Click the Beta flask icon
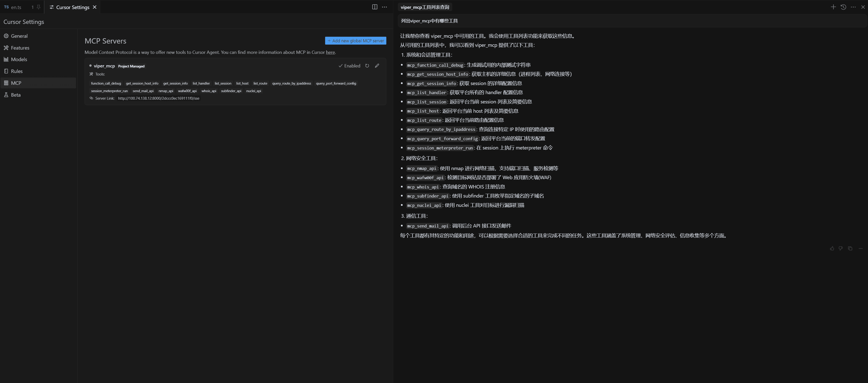This screenshot has width=868, height=383. (x=6, y=95)
